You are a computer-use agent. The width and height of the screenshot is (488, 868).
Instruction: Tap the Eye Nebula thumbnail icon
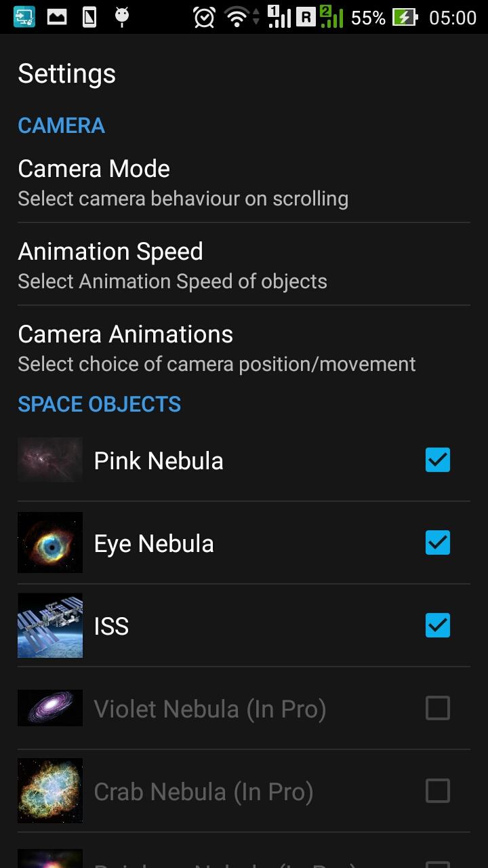click(50, 542)
